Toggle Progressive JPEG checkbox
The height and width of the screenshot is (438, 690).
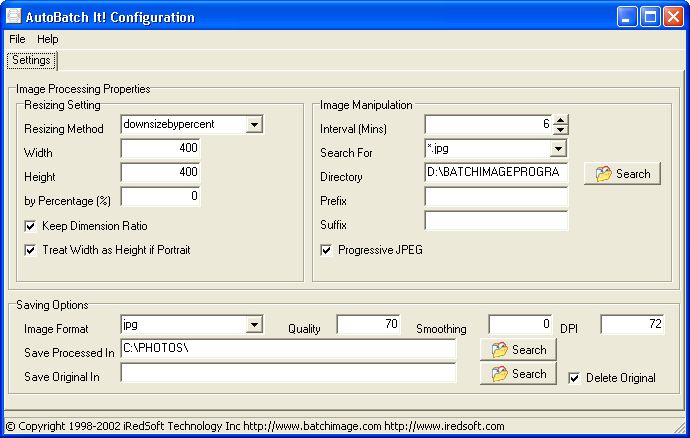pos(326,250)
